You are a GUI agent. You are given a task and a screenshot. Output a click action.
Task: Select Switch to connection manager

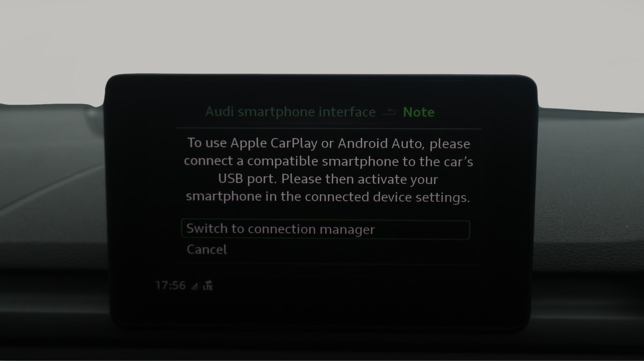[325, 230]
